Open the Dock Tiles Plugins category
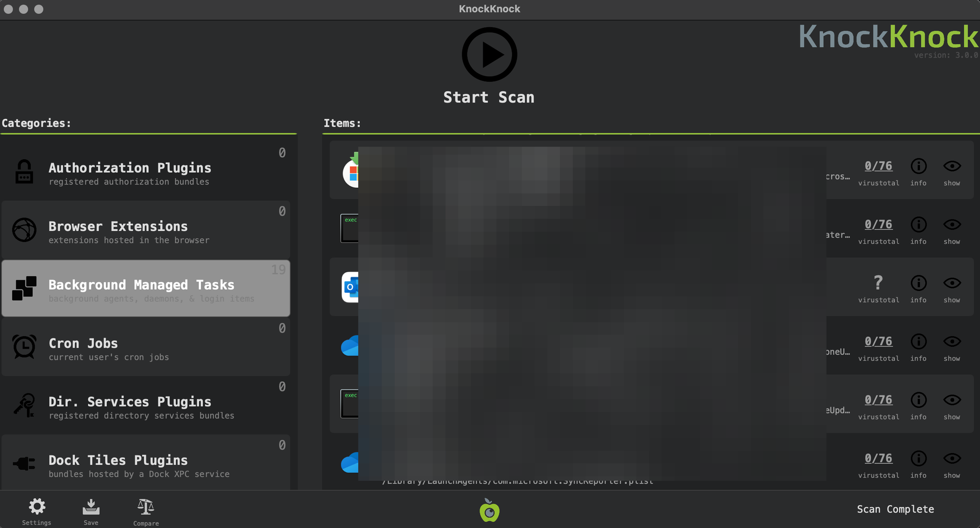The image size is (980, 528). coord(146,463)
